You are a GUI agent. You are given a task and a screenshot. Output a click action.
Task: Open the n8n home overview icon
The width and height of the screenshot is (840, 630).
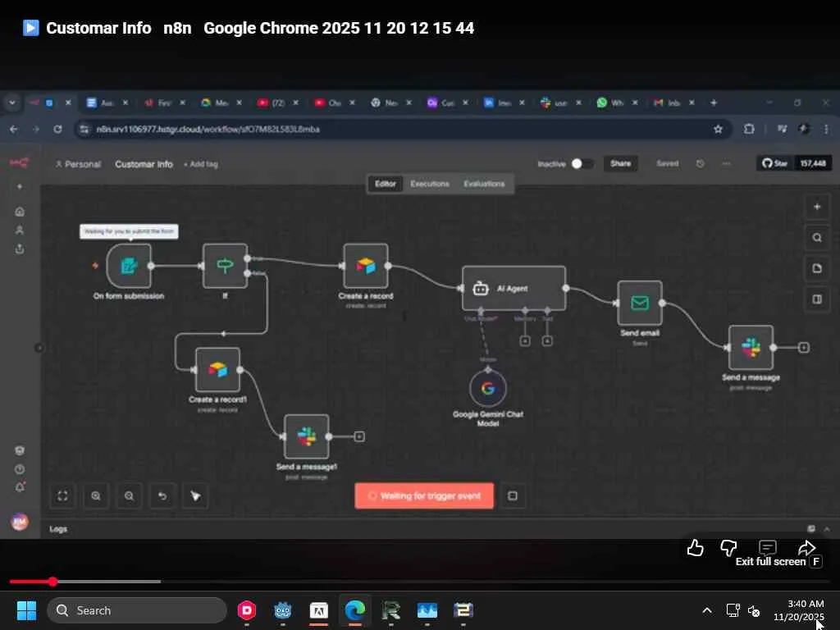20,212
